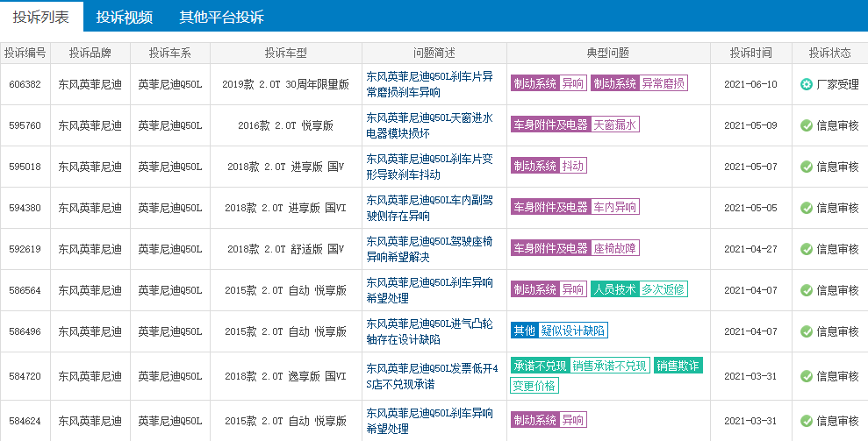Click the 厂家受理 gear status icon
Image resolution: width=868 pixels, height=441 pixels.
point(806,84)
